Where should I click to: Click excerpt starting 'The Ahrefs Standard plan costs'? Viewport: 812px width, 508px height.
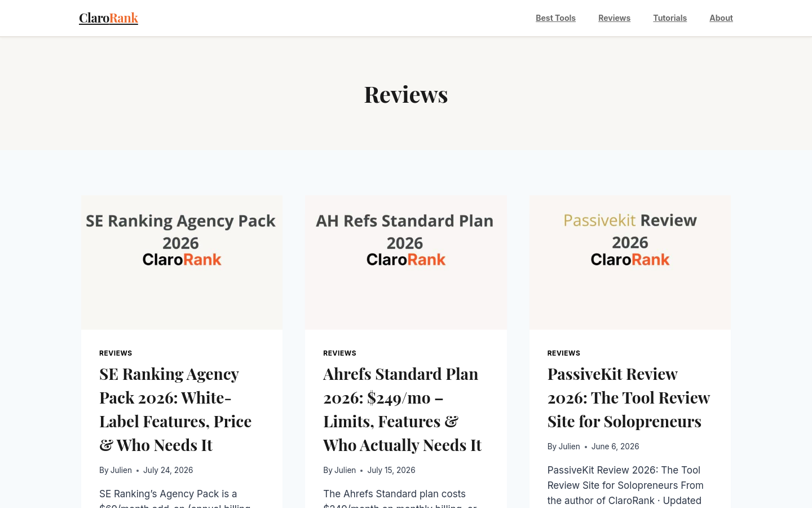400,498
